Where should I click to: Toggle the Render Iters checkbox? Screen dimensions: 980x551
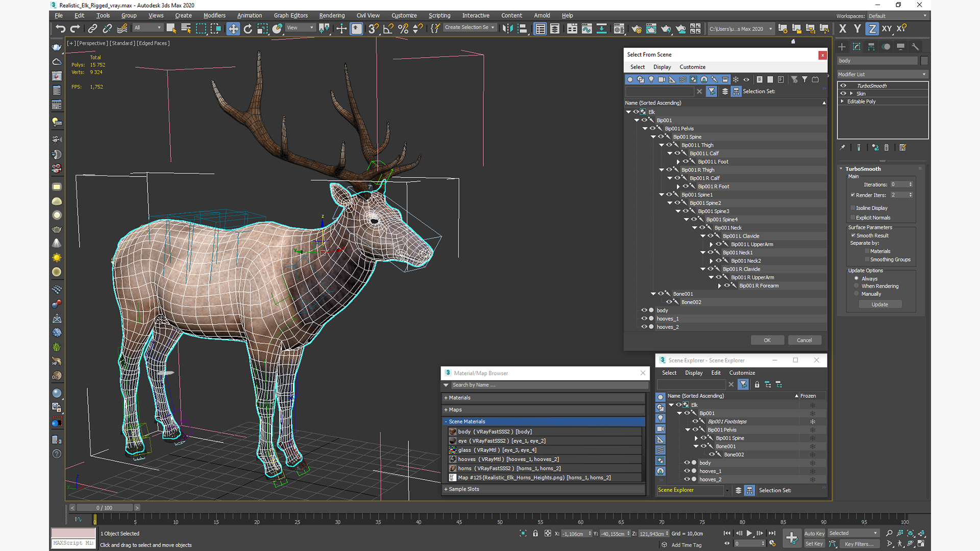(853, 195)
